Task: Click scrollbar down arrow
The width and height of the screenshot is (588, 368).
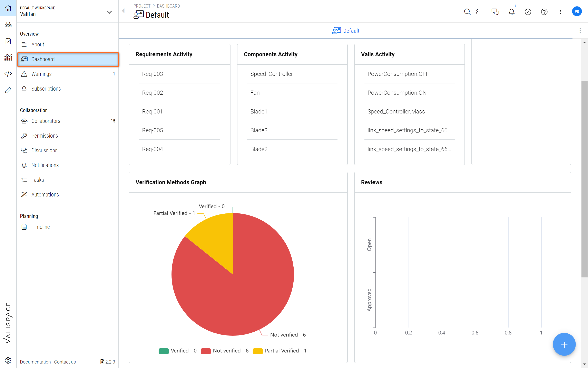Action: [x=584, y=364]
